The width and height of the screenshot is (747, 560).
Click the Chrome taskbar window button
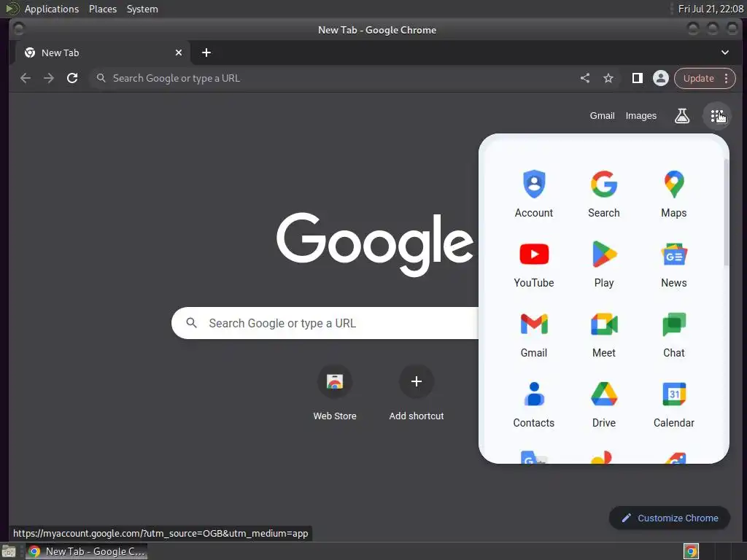pos(86,551)
